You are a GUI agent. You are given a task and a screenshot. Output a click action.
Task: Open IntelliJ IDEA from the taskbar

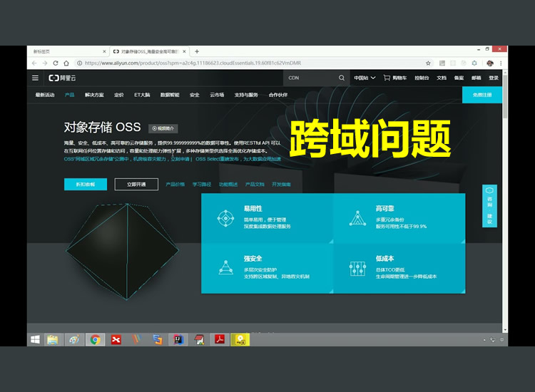tap(176, 340)
